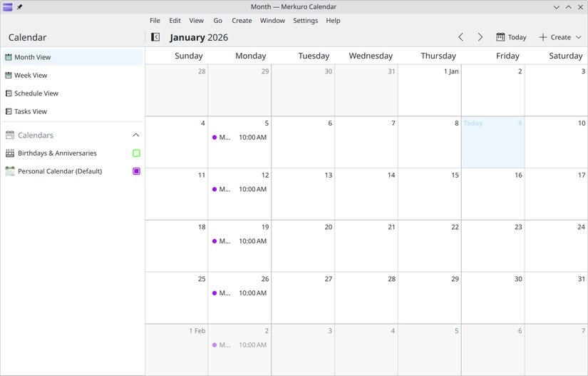Toggle Birthdays & Anniversaries calendar checkbox
The image size is (588, 376).
(x=136, y=153)
